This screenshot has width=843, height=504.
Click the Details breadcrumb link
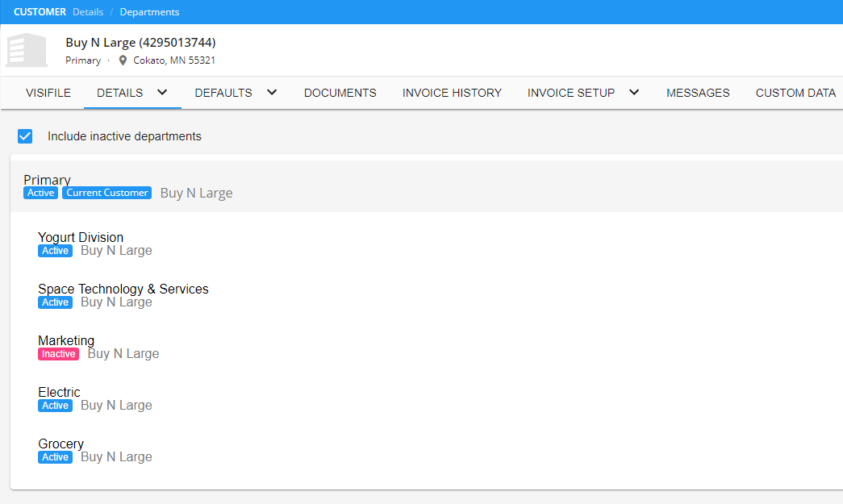pyautogui.click(x=88, y=12)
